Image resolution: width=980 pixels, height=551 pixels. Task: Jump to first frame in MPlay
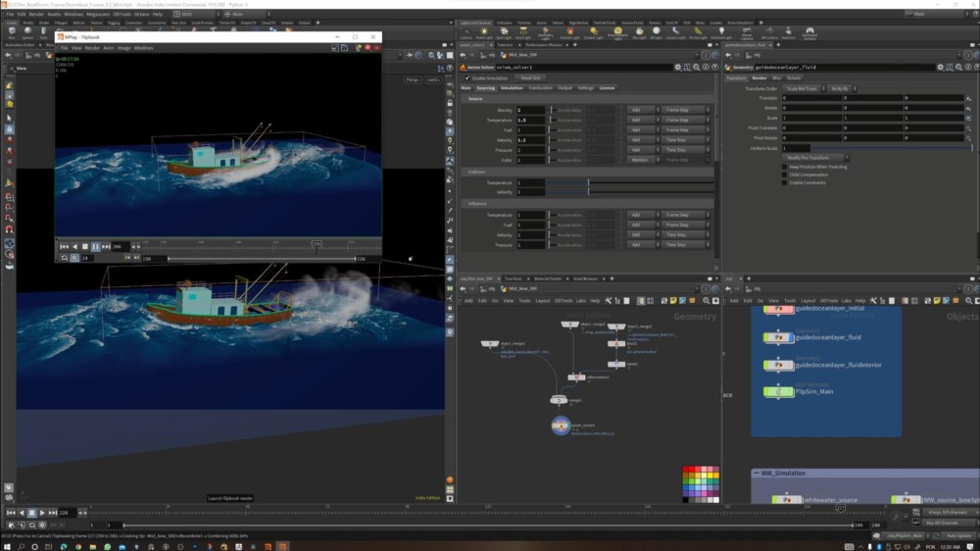point(64,247)
